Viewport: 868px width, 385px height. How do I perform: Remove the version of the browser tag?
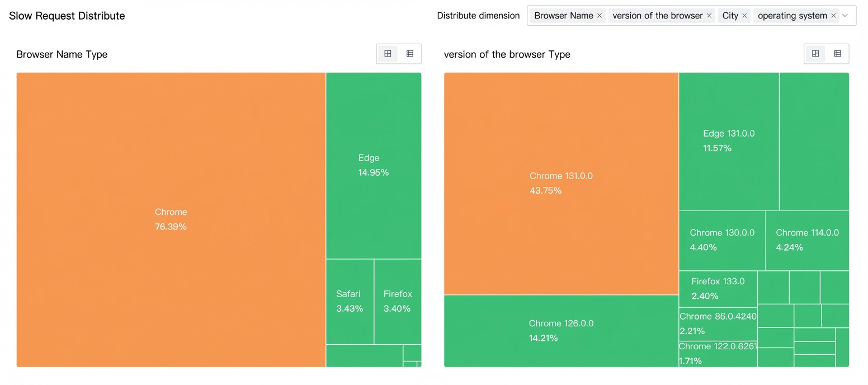(709, 16)
